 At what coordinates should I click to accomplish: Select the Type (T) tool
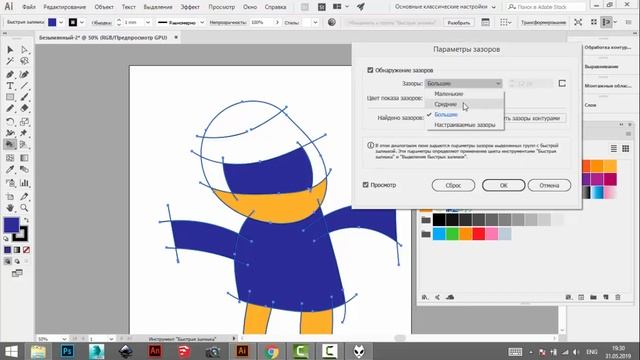(x=10, y=86)
